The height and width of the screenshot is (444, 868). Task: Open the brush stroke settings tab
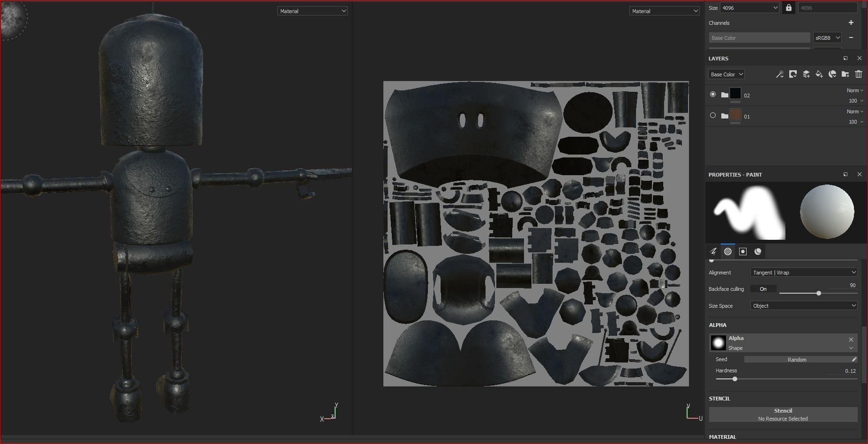[x=713, y=252]
